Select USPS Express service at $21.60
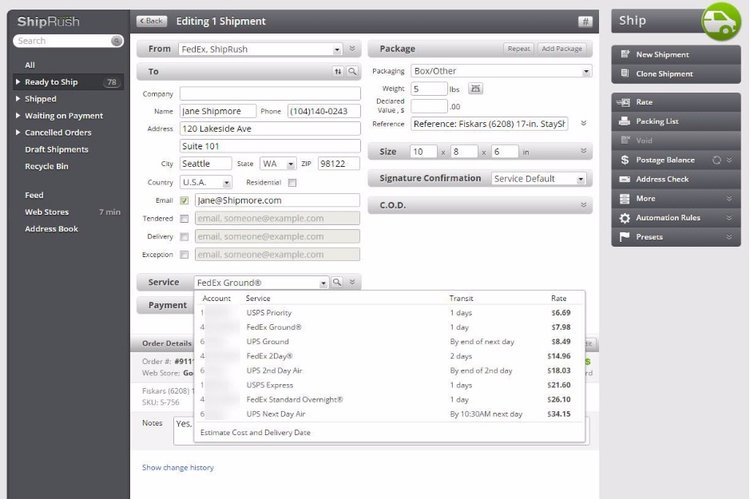 [x=389, y=385]
